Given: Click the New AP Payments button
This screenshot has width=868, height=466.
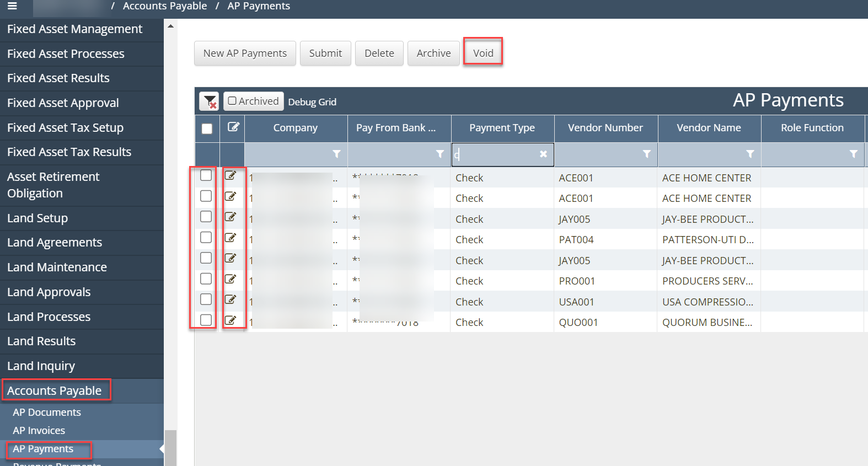Looking at the screenshot, I should pos(245,53).
